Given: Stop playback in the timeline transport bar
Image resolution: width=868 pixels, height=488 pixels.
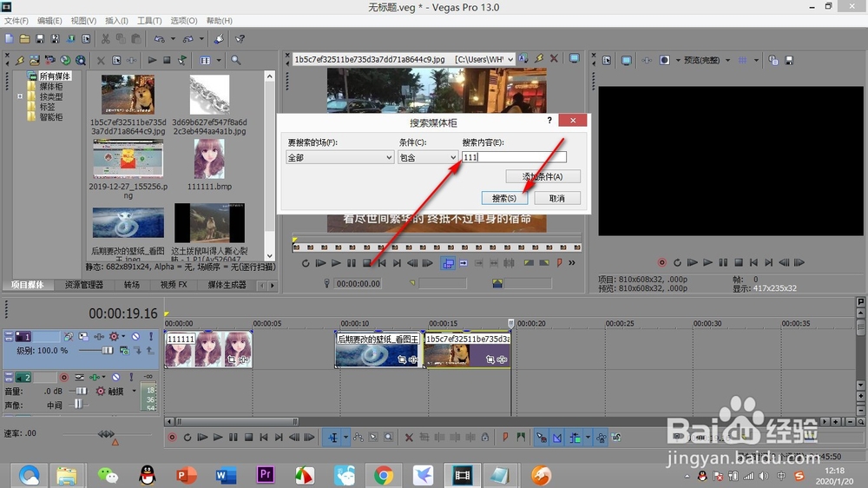Looking at the screenshot, I should (x=248, y=438).
